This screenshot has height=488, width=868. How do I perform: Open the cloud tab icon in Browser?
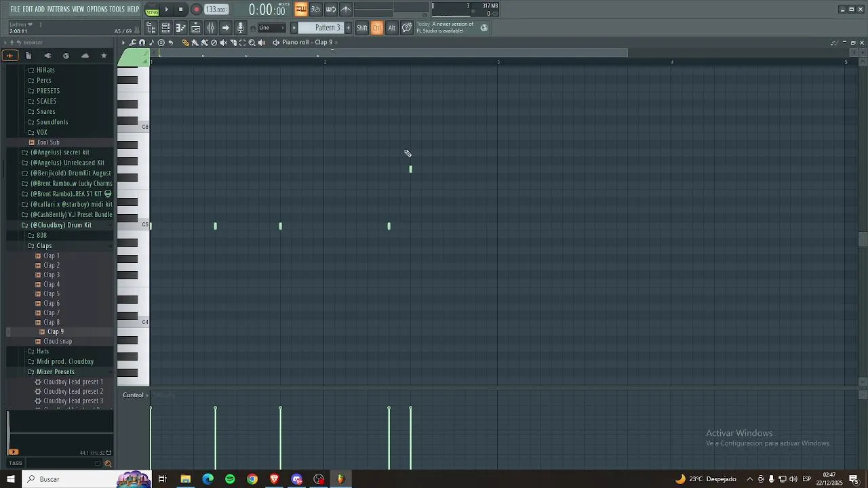pyautogui.click(x=85, y=56)
